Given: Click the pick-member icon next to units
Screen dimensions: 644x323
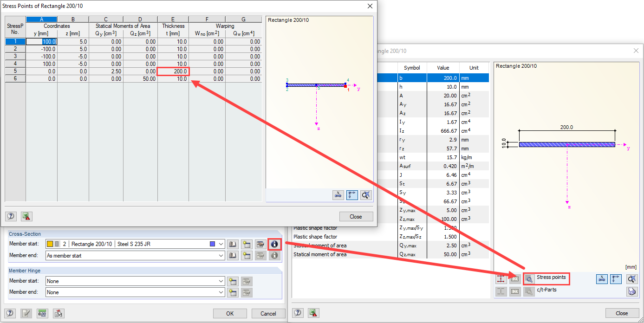Looking at the screenshot, I should coord(58,313).
